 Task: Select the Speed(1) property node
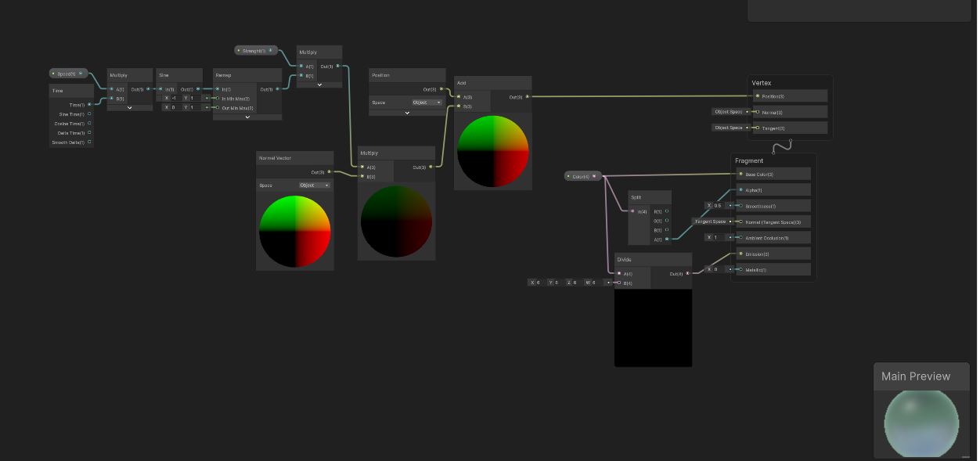(66, 74)
